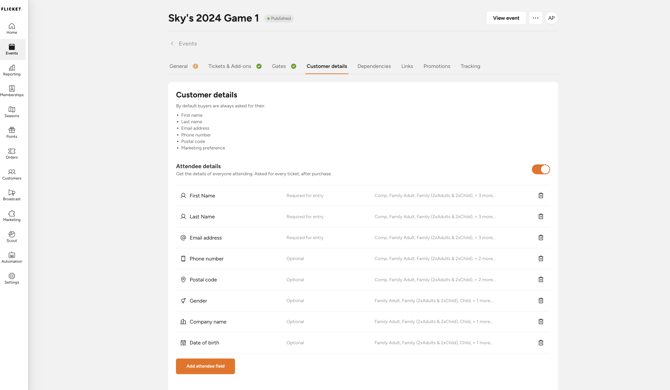Image resolution: width=670 pixels, height=390 pixels.
Task: Click Phone number's 'Optional' label
Action: pyautogui.click(x=295, y=258)
